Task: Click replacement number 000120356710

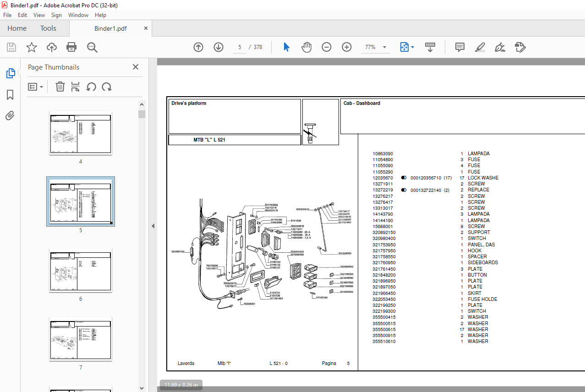Action: coord(426,178)
